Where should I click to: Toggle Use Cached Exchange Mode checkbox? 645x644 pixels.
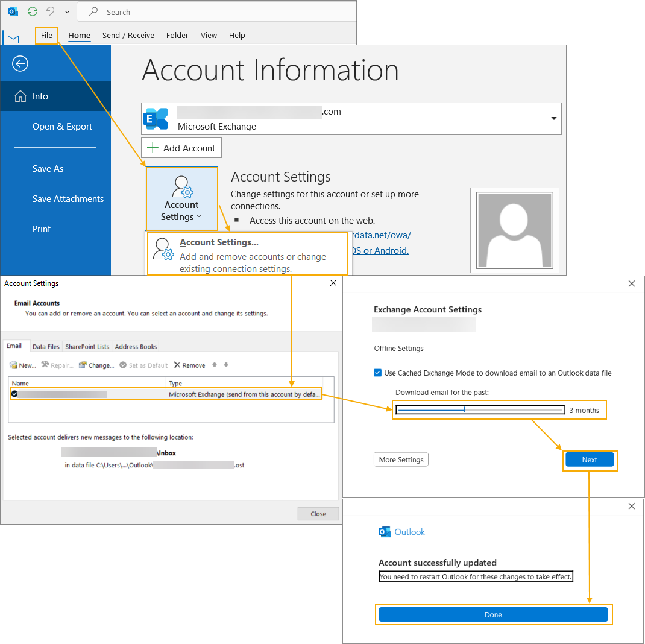coord(377,373)
